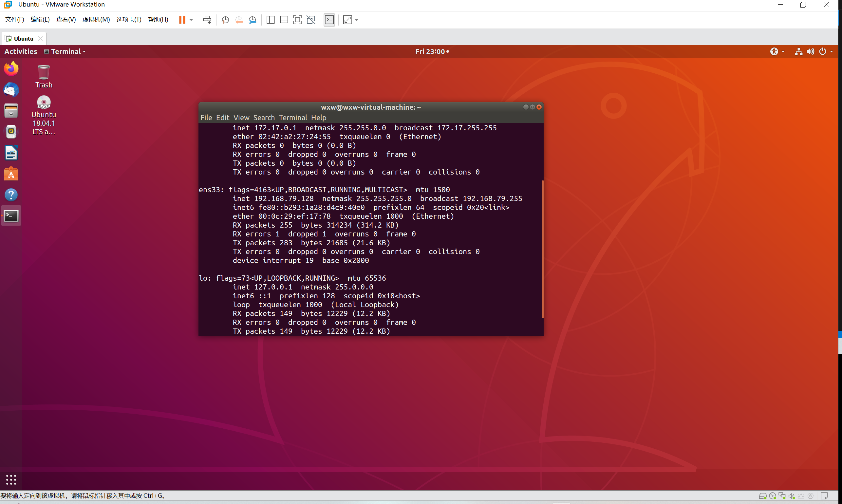Launch Thunderbird Mail from the dock
The image size is (842, 504).
click(11, 90)
